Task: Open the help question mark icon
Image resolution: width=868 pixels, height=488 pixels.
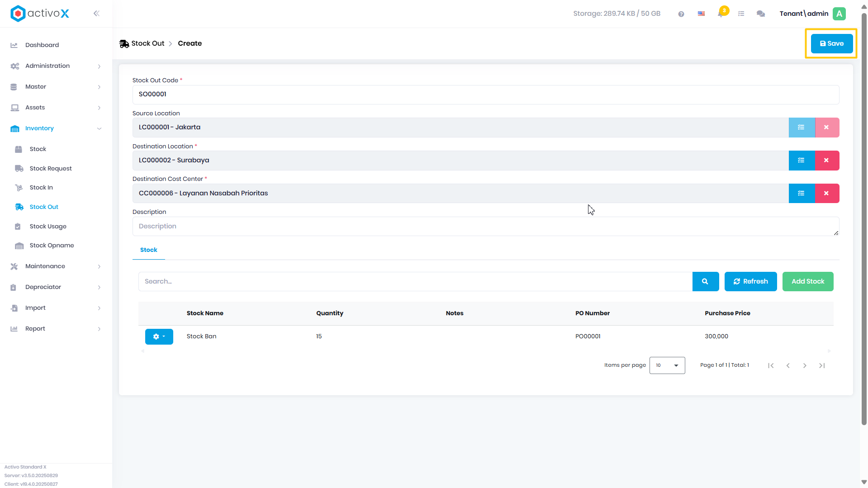Action: [x=681, y=14]
